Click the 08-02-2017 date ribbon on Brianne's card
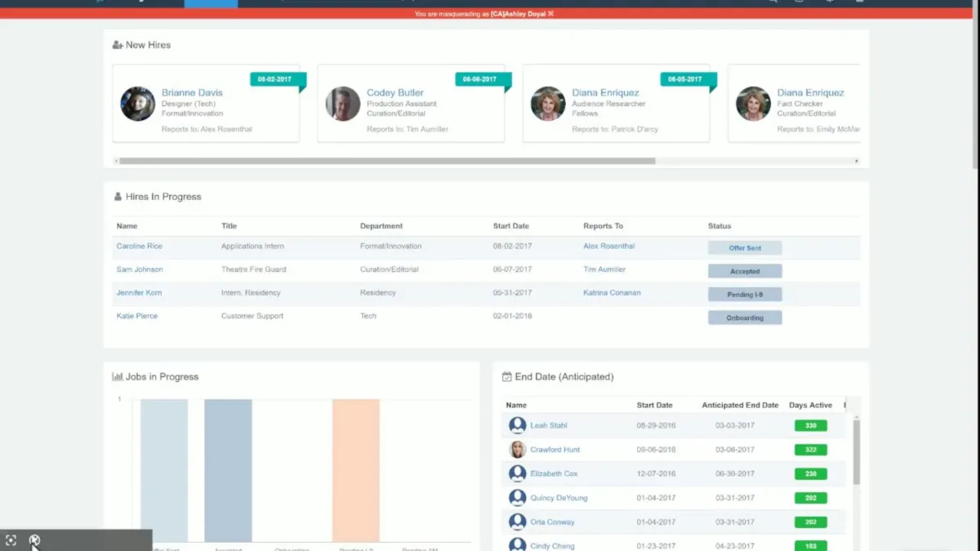Screen dimensions: 980x551 (x=278, y=79)
